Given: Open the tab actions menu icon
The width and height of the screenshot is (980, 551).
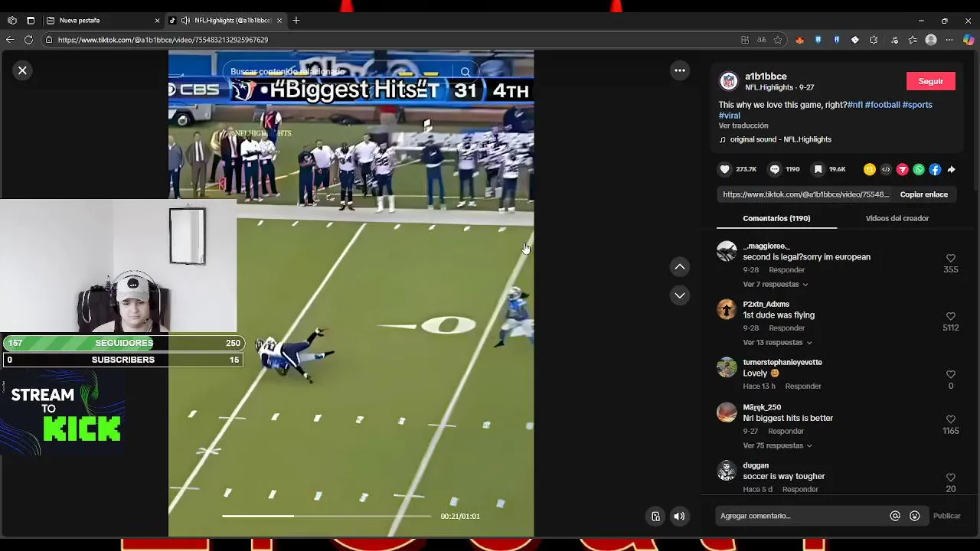Looking at the screenshot, I should [31, 21].
